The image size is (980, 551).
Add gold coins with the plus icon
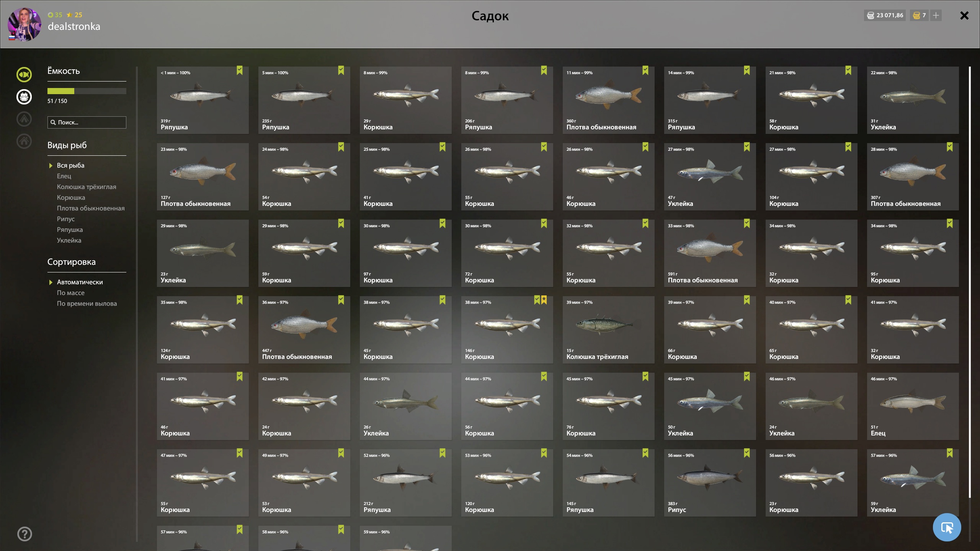[x=936, y=15]
